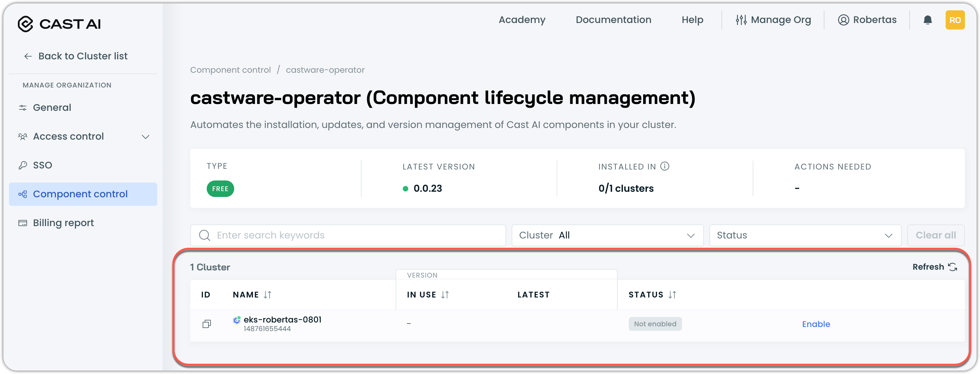
Task: Click the Refresh icon above the table
Action: point(952,267)
